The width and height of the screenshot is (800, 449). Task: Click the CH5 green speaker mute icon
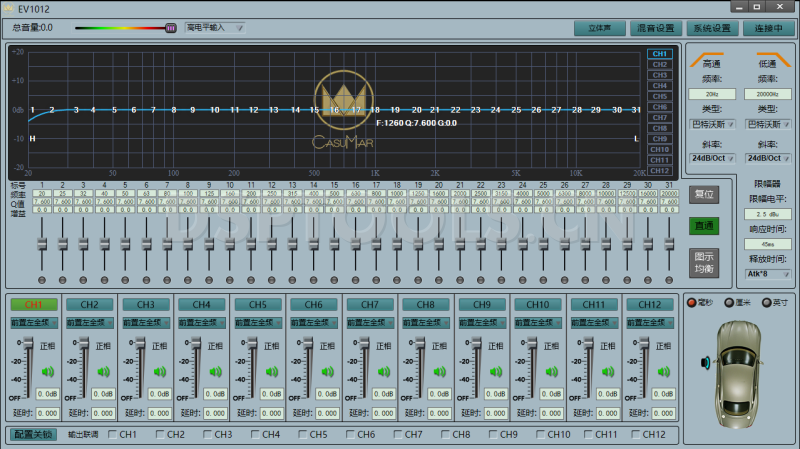tap(271, 373)
